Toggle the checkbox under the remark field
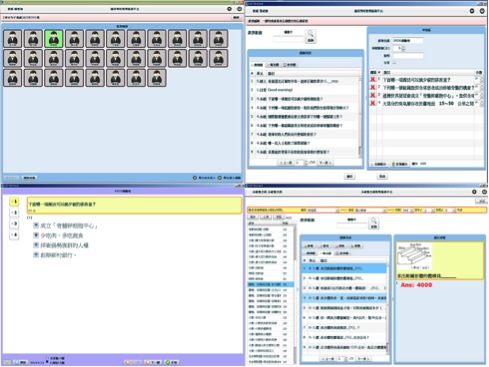489x367 pixels. (x=394, y=62)
